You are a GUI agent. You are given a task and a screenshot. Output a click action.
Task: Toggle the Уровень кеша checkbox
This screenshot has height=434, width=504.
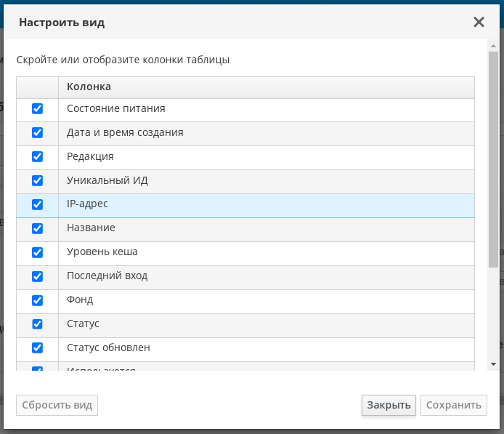[x=37, y=252]
